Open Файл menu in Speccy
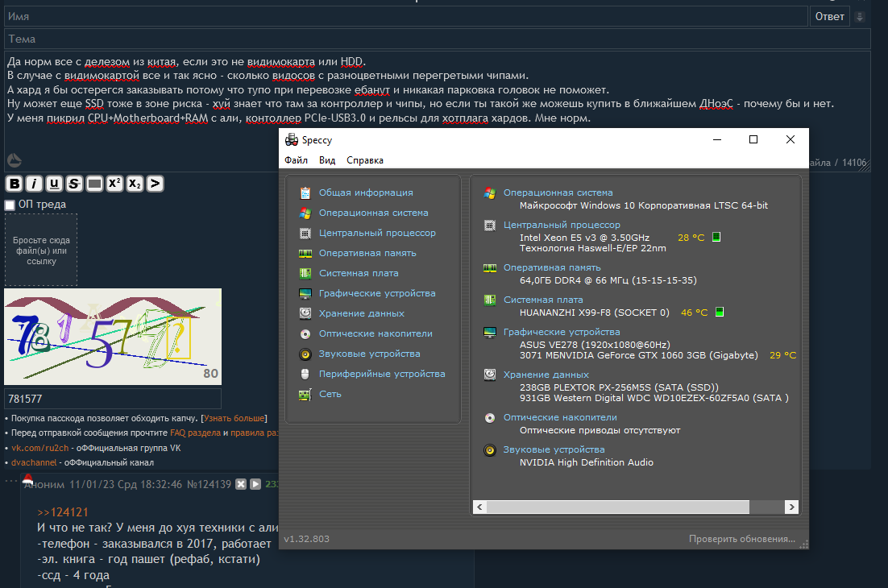Viewport: 888px width, 588px height. [297, 160]
